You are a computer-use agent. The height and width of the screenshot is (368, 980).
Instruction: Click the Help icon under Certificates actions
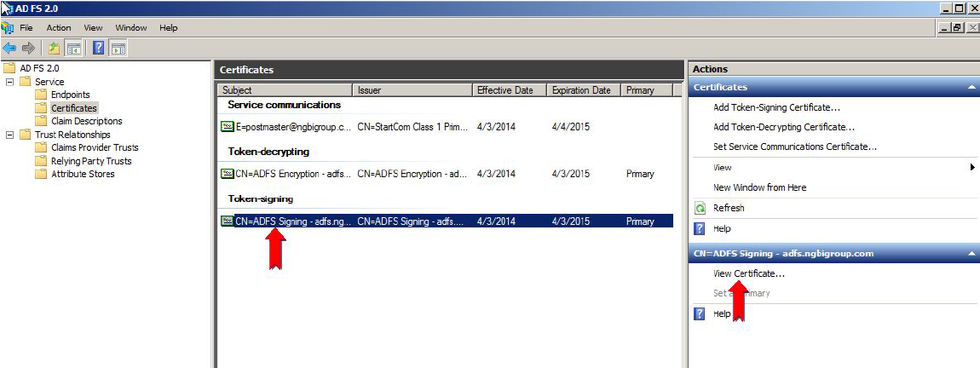click(x=700, y=228)
